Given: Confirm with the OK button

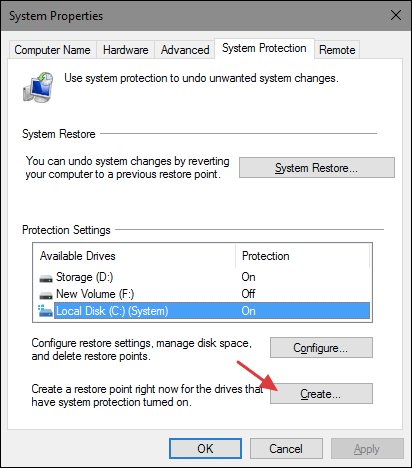Looking at the screenshot, I should pos(205,449).
